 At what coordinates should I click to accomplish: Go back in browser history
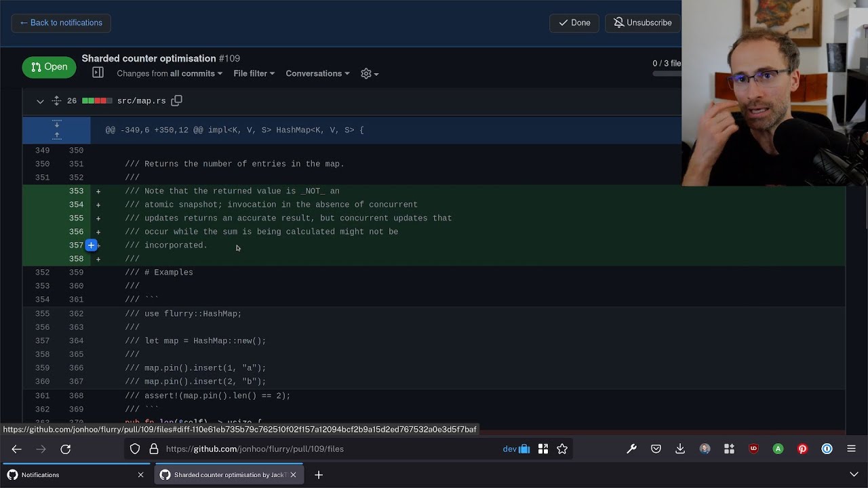[17, 449]
